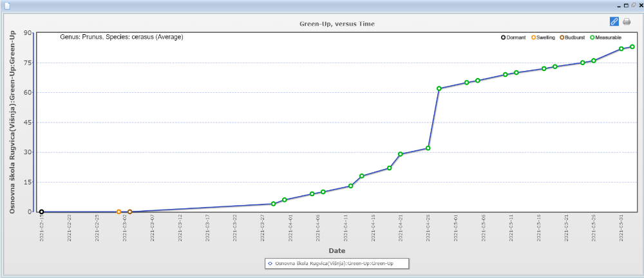The height and width of the screenshot is (278, 644).
Task: Click the brown Budburst data point
Action: click(x=129, y=212)
